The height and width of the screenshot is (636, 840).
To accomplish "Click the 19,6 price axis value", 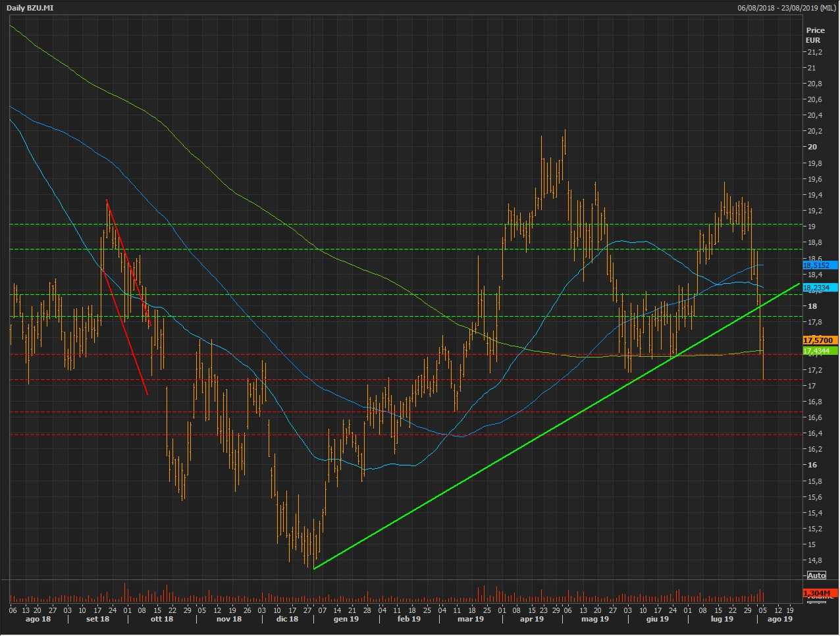I will click(814, 179).
